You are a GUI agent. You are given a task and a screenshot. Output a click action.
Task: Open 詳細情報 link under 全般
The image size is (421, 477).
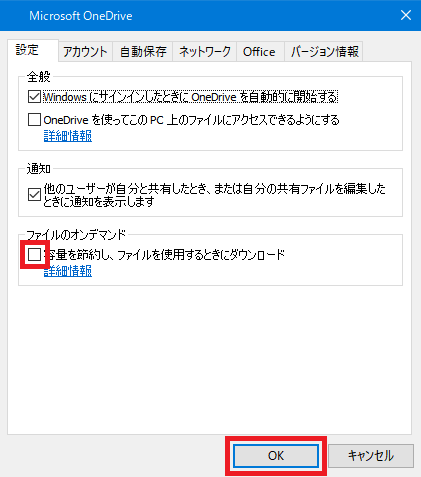click(x=68, y=136)
